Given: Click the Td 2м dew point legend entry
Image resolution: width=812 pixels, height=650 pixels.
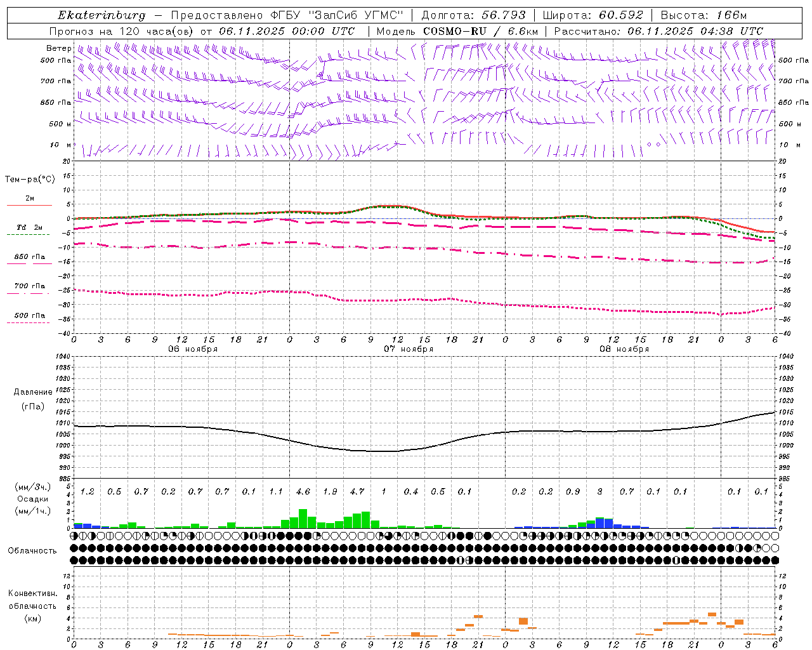Looking at the screenshot, I should (29, 227).
